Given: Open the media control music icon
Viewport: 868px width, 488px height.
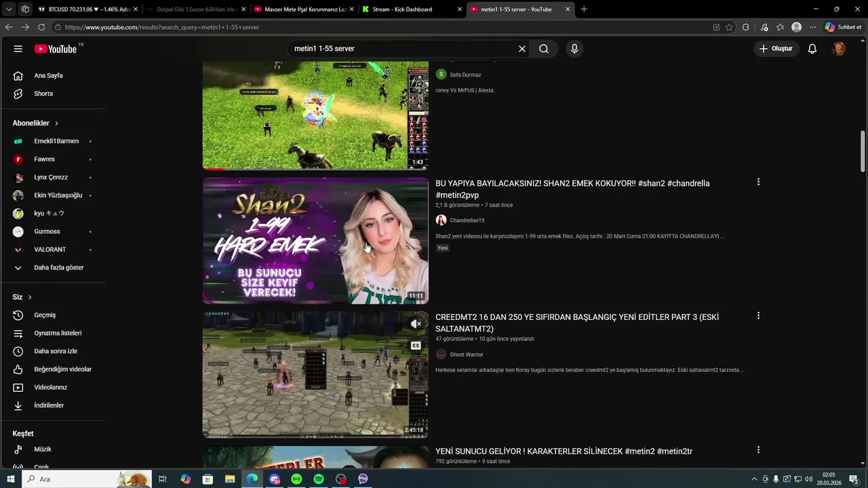Looking at the screenshot, I should pos(764,27).
